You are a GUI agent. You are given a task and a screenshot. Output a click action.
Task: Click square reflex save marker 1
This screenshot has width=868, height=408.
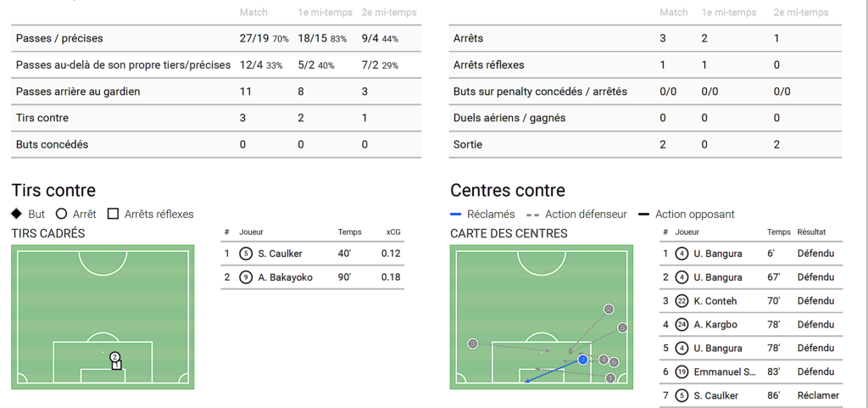(117, 366)
